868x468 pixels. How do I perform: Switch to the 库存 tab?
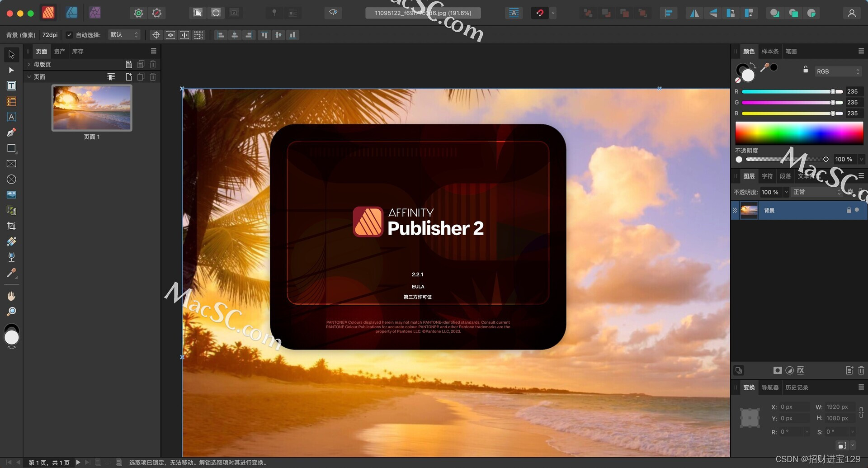point(78,52)
